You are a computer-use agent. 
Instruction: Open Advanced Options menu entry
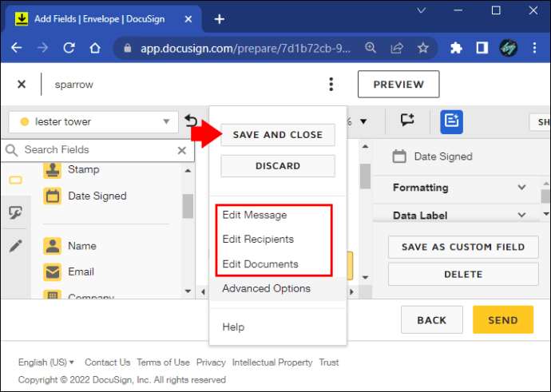[x=278, y=288]
